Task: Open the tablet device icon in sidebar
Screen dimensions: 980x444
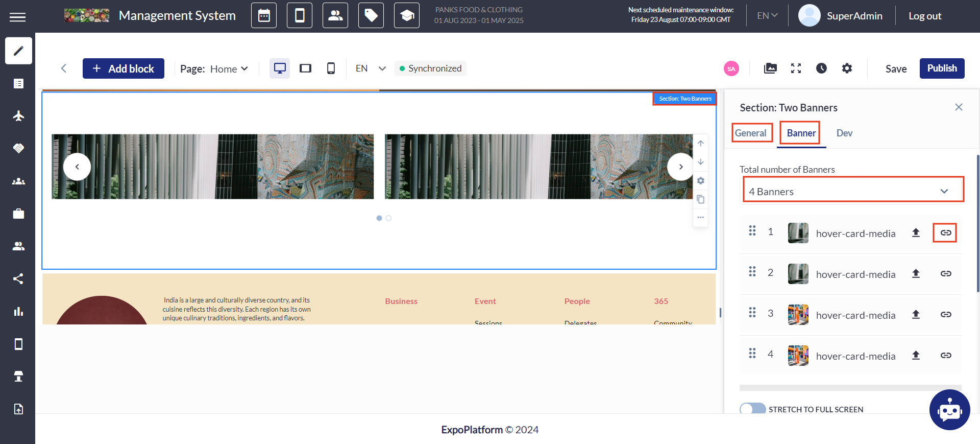Action: click(18, 344)
